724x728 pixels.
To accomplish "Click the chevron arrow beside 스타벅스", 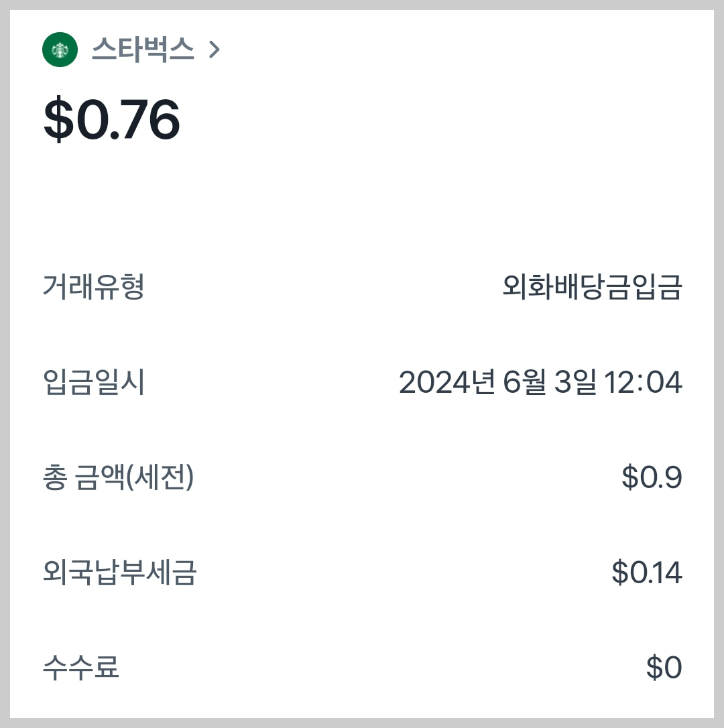I will (214, 50).
